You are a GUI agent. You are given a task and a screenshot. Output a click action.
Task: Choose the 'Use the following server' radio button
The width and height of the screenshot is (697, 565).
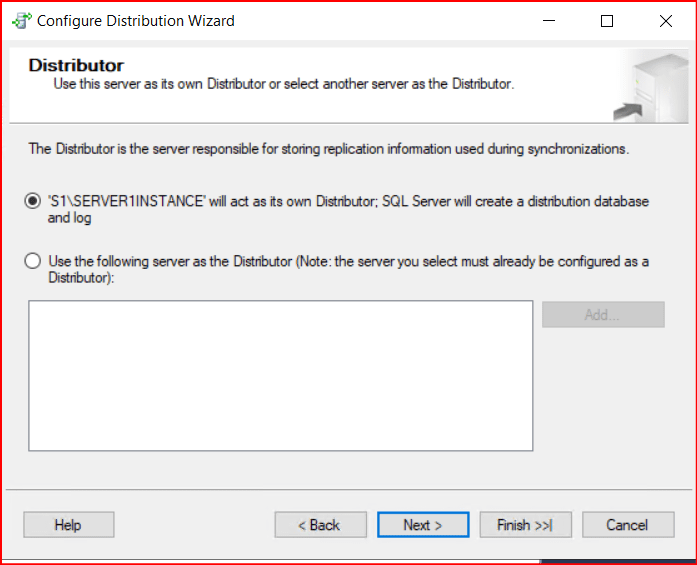[x=33, y=262]
